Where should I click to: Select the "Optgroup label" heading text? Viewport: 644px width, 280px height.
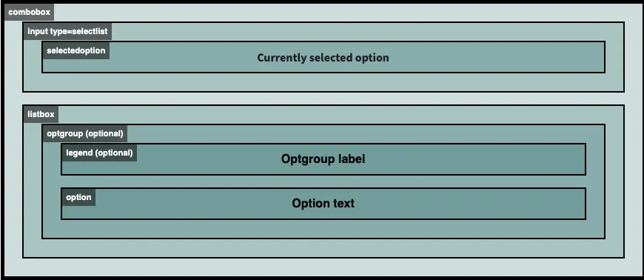(323, 159)
